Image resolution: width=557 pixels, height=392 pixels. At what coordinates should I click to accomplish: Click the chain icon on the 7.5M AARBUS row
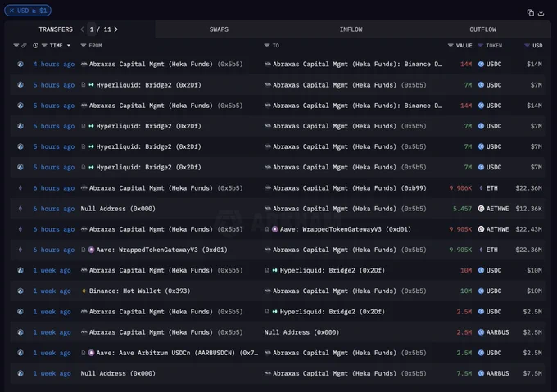click(20, 373)
